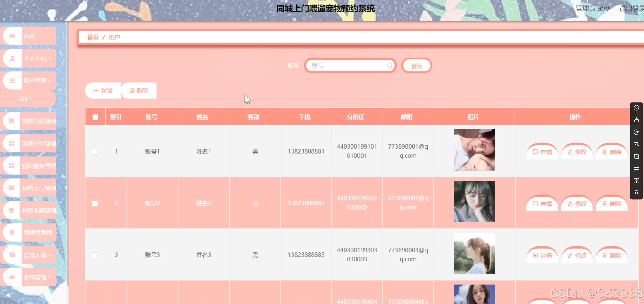Click the home icon in sidebar
The width and height of the screenshot is (644, 304).
click(12, 36)
